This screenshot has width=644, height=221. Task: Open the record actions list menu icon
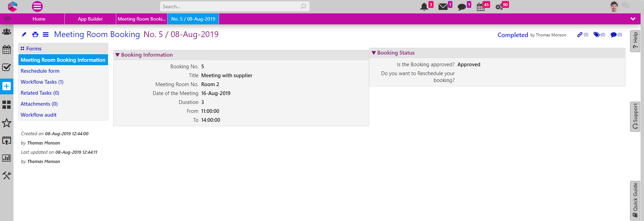46,34
